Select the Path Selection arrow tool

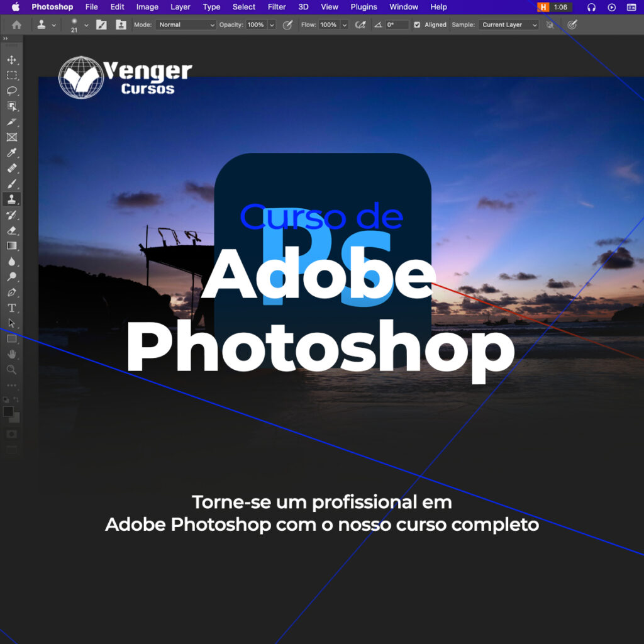click(x=11, y=323)
